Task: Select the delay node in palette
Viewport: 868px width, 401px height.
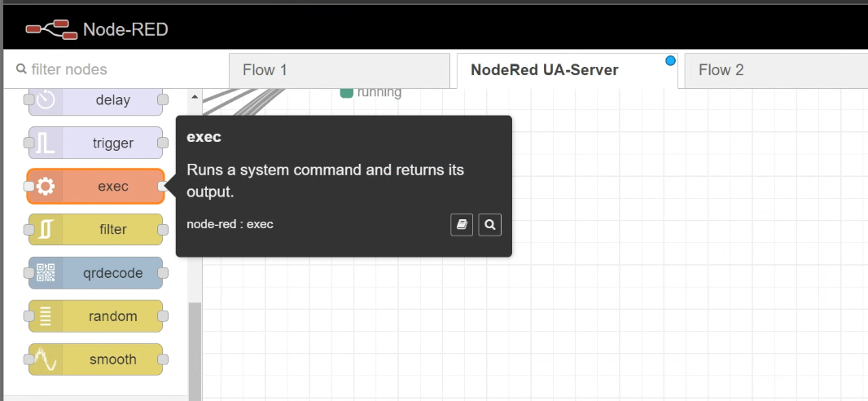Action: click(95, 100)
